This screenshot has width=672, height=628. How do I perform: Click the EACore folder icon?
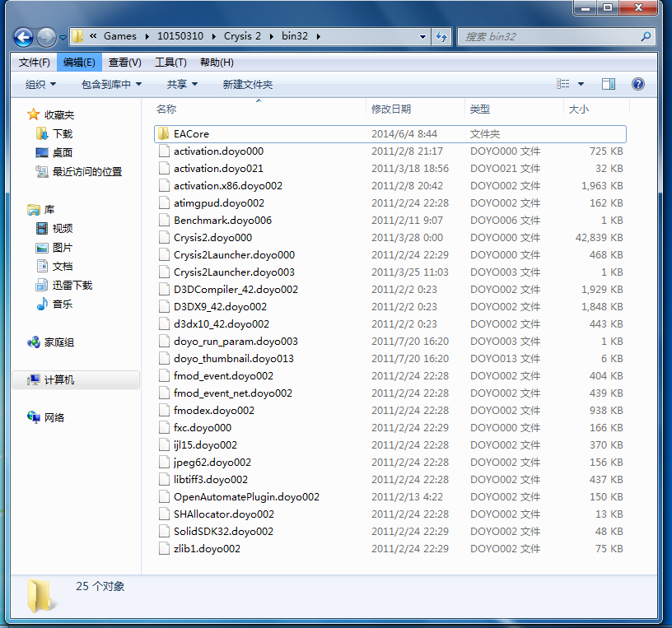(164, 133)
